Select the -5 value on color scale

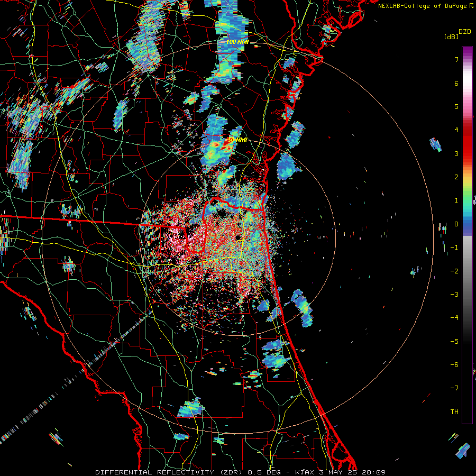pyautogui.click(x=454, y=342)
